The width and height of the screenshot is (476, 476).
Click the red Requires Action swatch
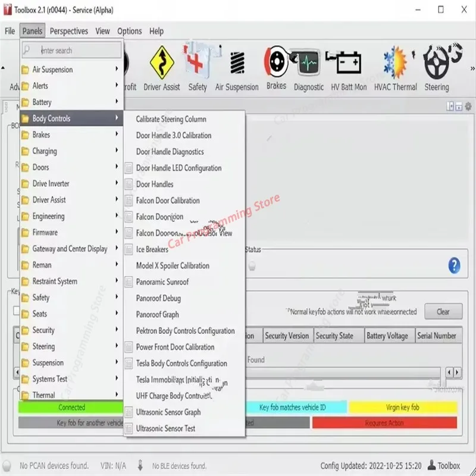click(x=384, y=422)
